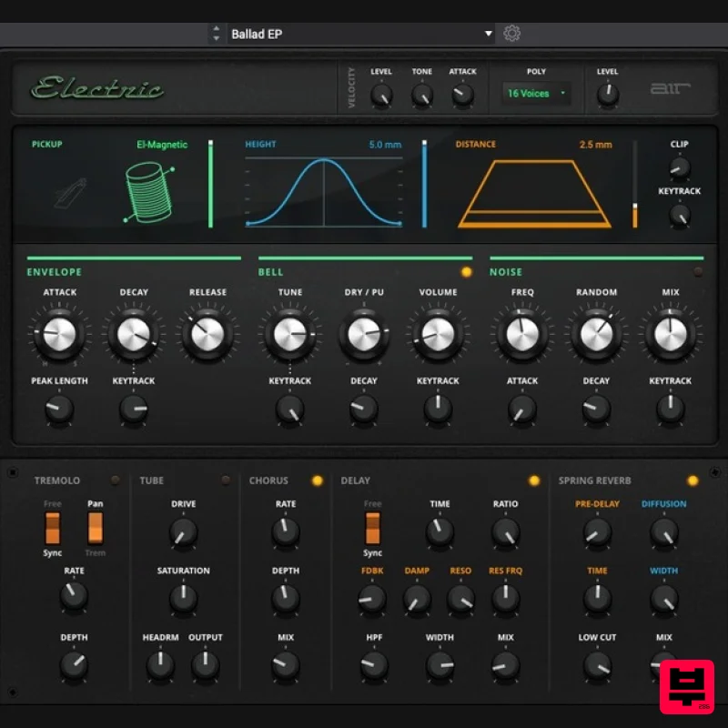The width and height of the screenshot is (728, 728).
Task: Click the Spring Reverb Time knob
Action: pos(597,598)
